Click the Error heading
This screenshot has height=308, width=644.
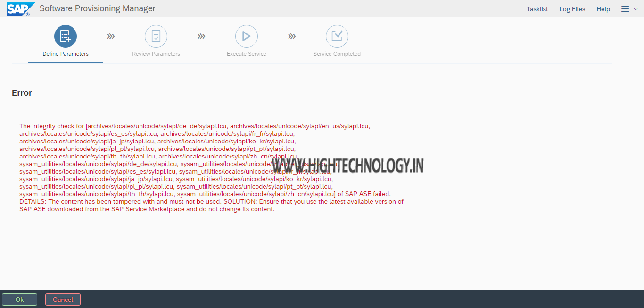click(22, 93)
